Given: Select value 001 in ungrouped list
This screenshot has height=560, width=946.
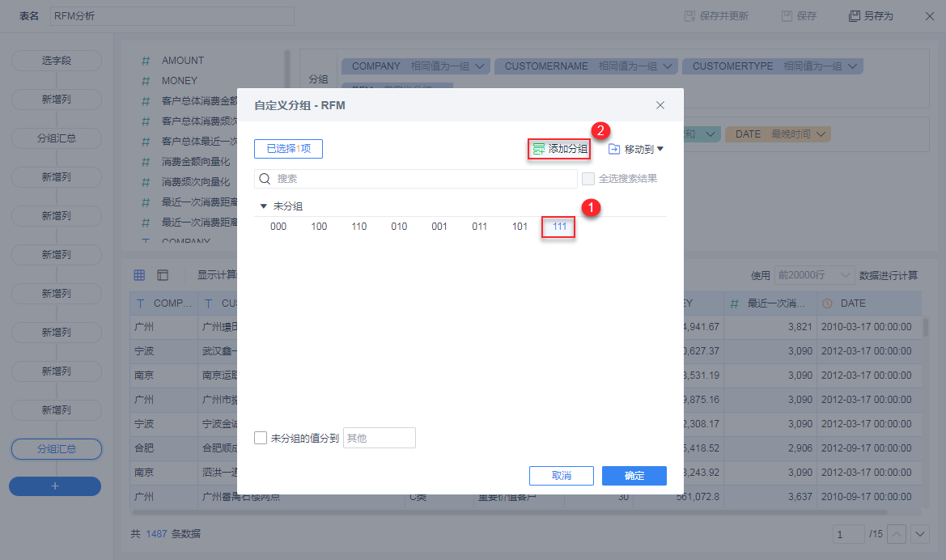Looking at the screenshot, I should coord(439,227).
